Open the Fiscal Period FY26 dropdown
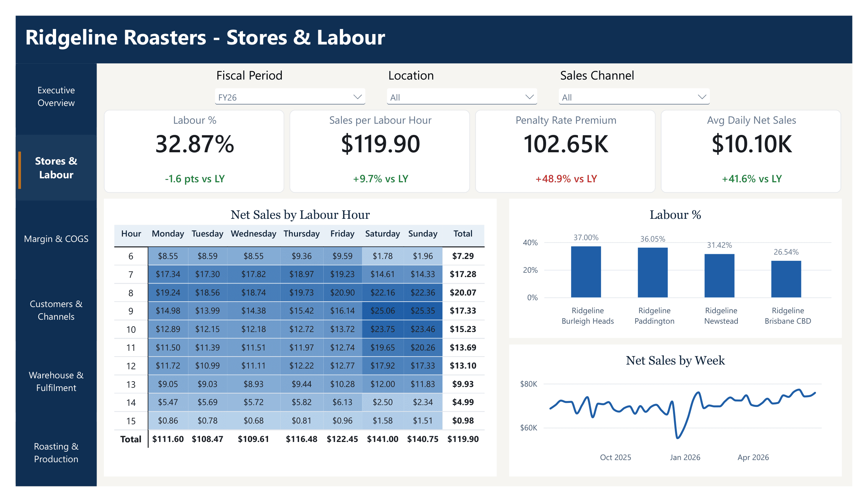This screenshot has width=868, height=502. coord(290,97)
